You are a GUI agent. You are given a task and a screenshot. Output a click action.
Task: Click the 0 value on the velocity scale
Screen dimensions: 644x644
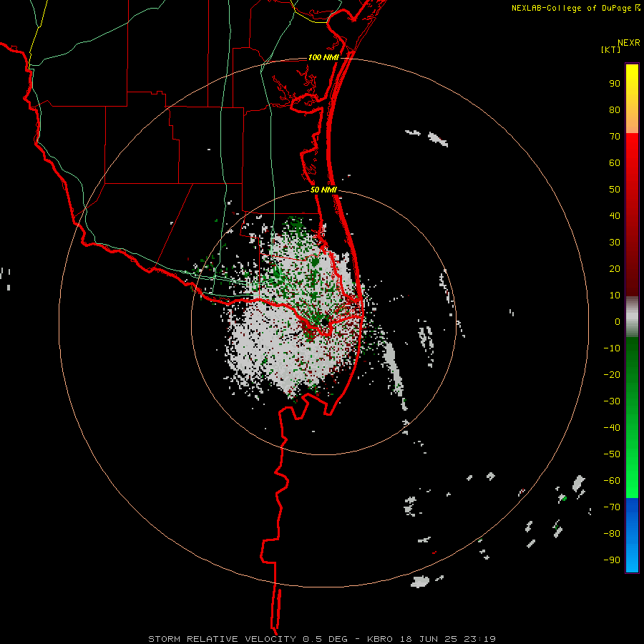point(618,321)
